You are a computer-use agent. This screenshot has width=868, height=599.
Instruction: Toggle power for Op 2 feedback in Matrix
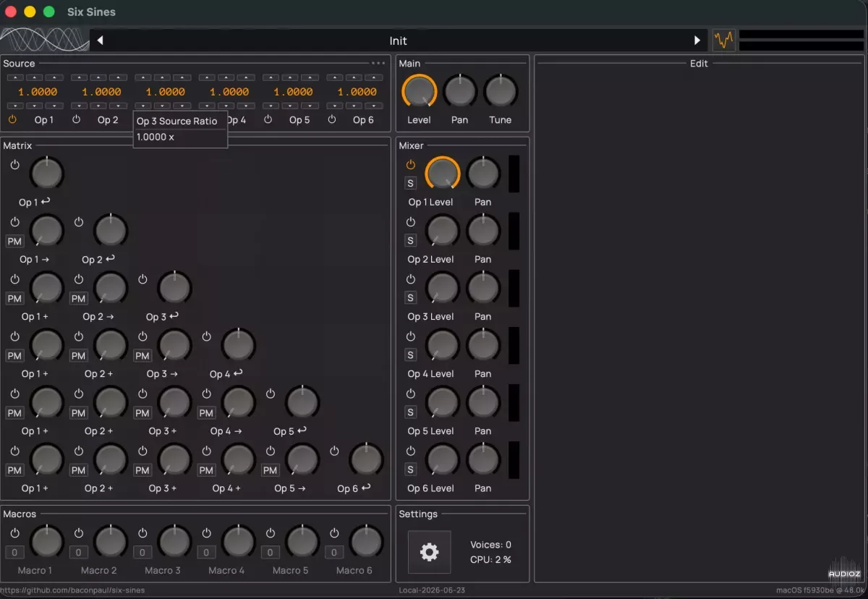78,221
